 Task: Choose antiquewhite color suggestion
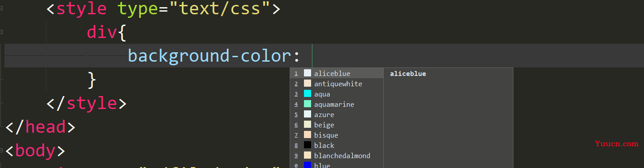(x=336, y=84)
